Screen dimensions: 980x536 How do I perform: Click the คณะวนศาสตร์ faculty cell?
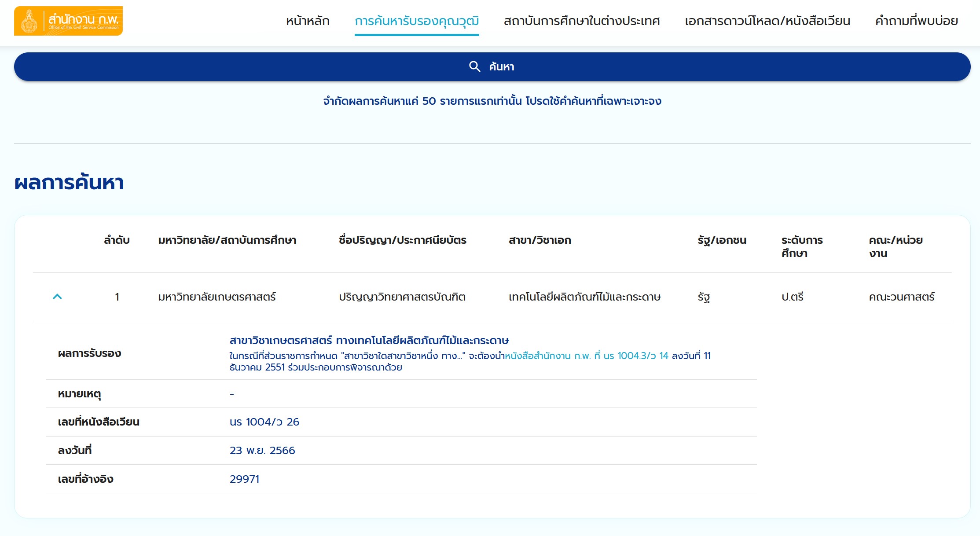click(901, 297)
